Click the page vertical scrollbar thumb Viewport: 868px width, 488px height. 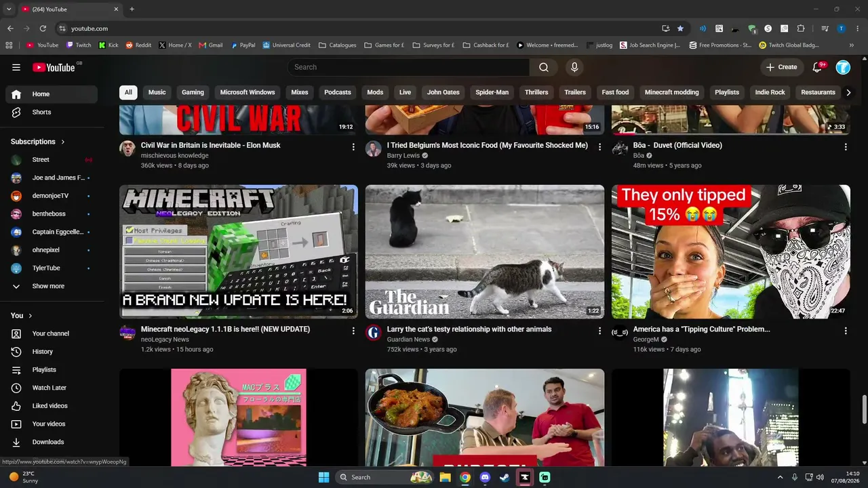(865, 409)
